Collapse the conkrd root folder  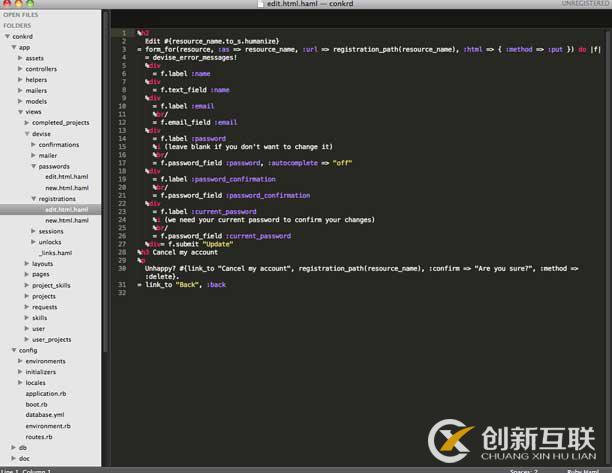(7, 36)
